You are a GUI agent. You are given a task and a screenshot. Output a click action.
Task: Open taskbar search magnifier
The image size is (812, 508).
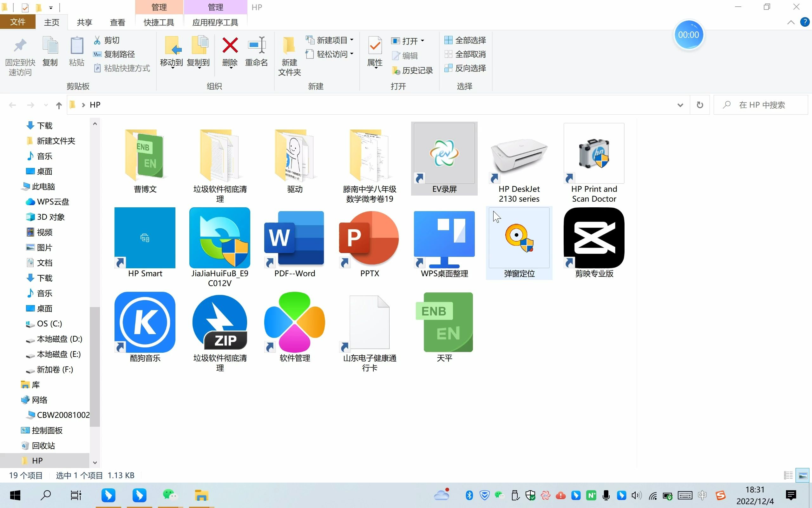(45, 495)
